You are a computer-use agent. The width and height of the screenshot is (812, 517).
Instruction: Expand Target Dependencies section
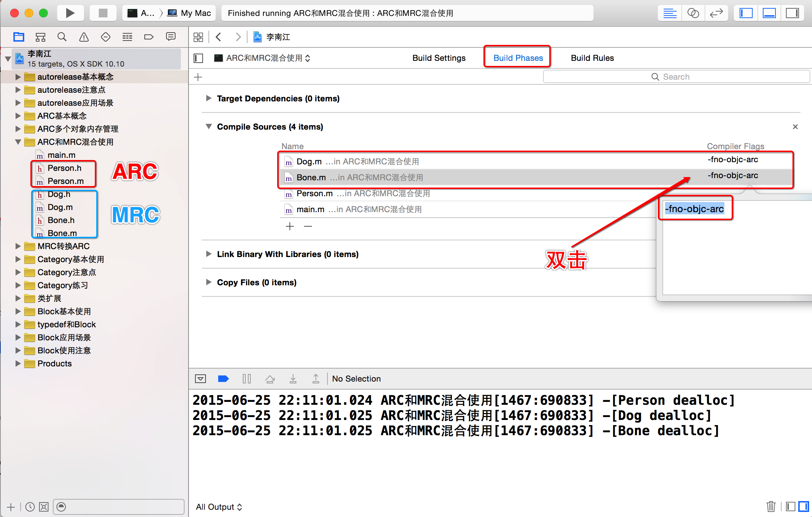(x=208, y=98)
